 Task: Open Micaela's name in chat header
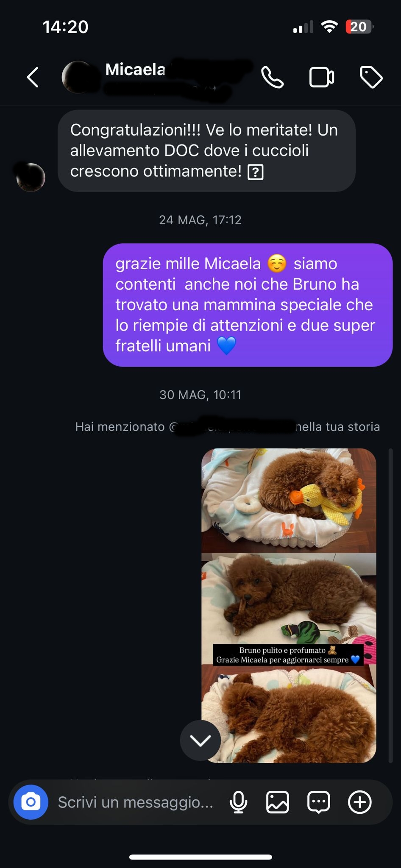point(136,70)
